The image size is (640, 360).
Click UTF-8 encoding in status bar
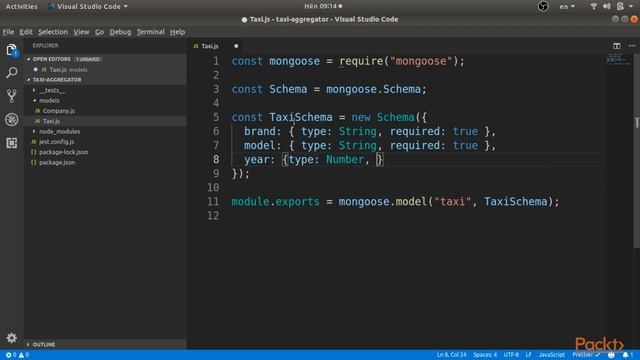click(511, 355)
